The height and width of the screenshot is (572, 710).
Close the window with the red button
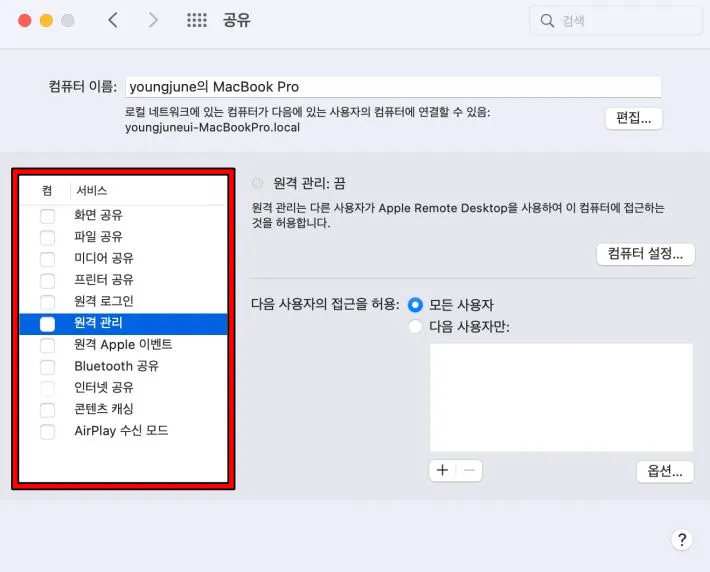(25, 20)
